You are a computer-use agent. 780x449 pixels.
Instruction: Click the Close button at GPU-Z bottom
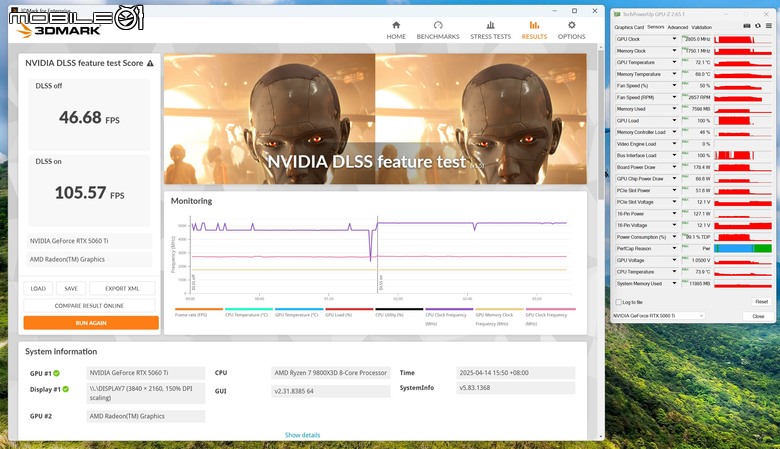pos(758,316)
